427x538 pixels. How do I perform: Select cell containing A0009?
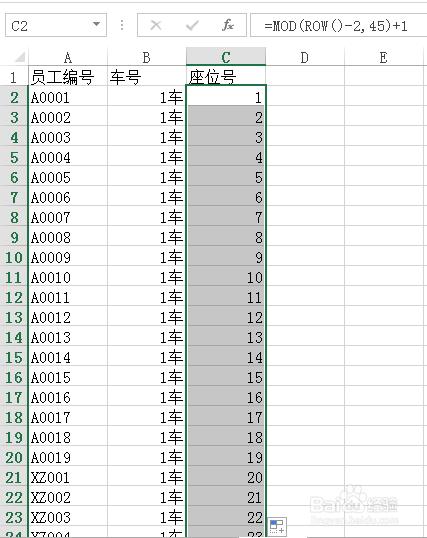pyautogui.click(x=68, y=257)
